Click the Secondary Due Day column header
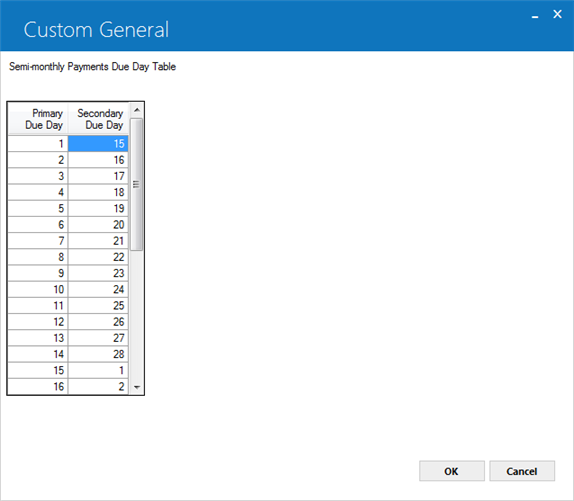The height and width of the screenshot is (501, 574). click(98, 119)
